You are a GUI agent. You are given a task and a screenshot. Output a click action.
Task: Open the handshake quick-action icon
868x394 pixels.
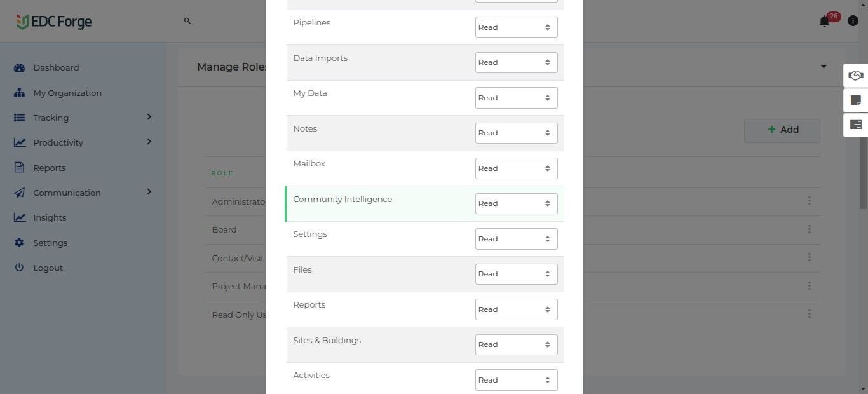[x=855, y=76]
